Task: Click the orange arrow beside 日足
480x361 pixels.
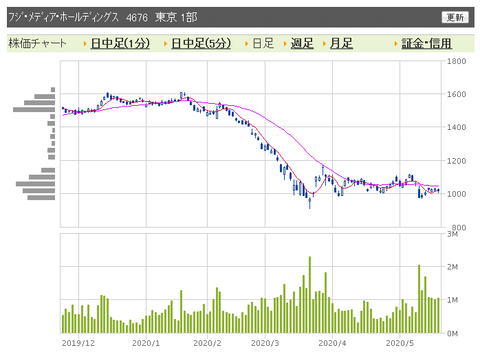Action: click(x=247, y=44)
